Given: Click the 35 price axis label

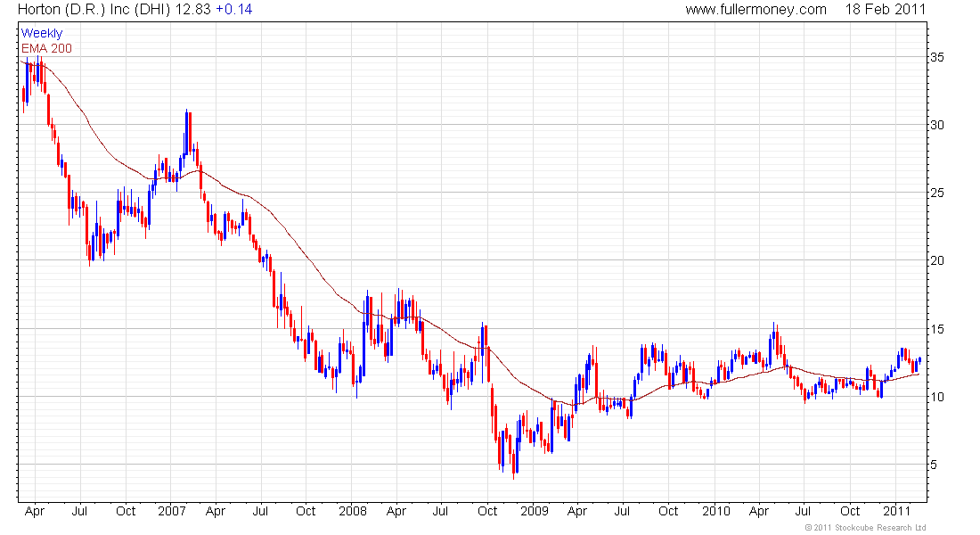Looking at the screenshot, I should point(939,57).
